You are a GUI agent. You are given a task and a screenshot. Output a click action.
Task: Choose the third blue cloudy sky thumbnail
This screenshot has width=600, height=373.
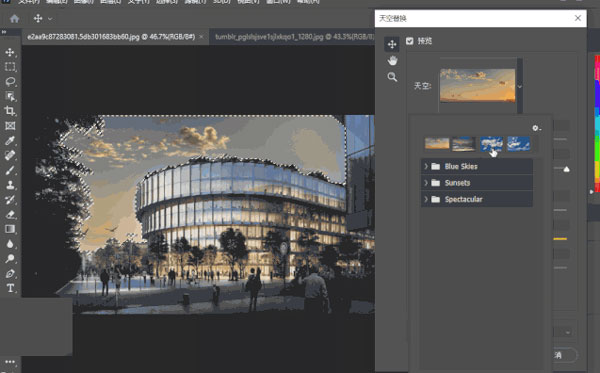point(491,143)
